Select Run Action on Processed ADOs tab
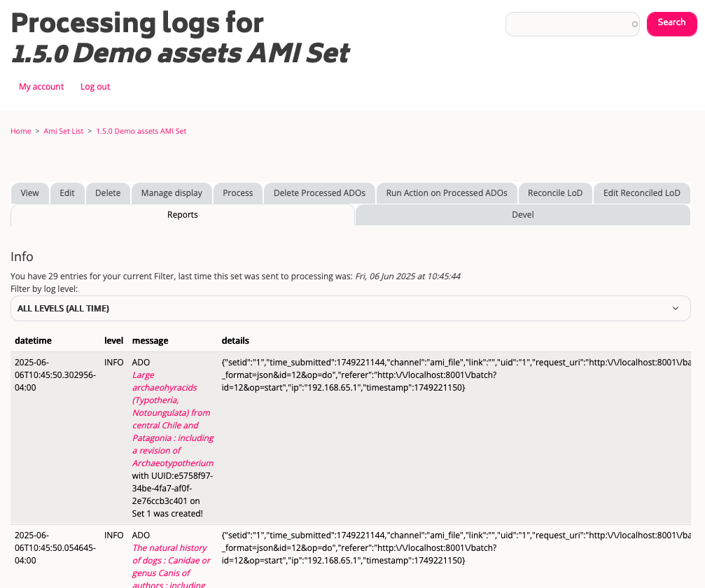The width and height of the screenshot is (705, 588). pyautogui.click(x=447, y=193)
